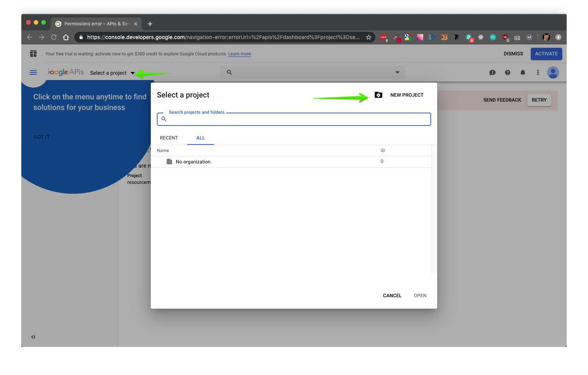This screenshot has width=588, height=375.
Task: Click the New Project folder icon
Action: (378, 95)
